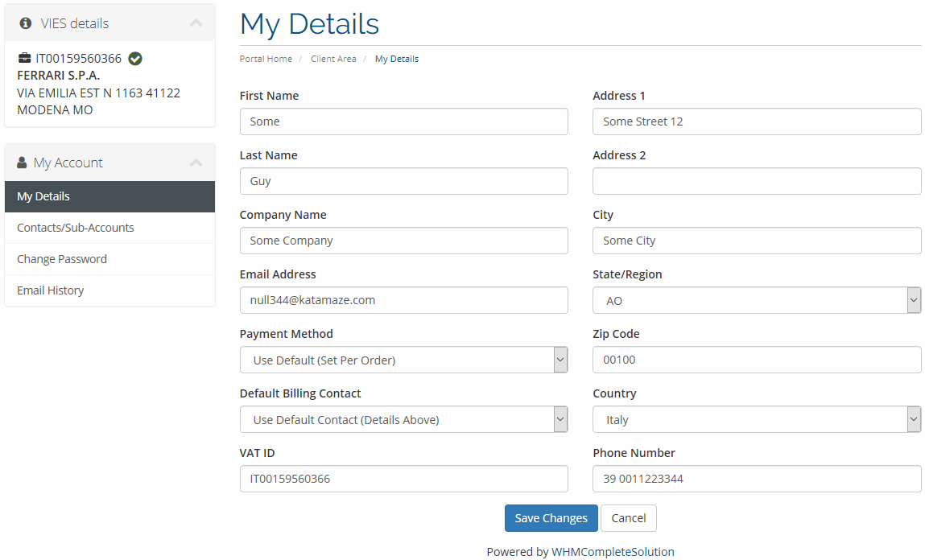Viewport: 925px width, 560px height.
Task: Focus the First Name input field
Action: click(404, 121)
